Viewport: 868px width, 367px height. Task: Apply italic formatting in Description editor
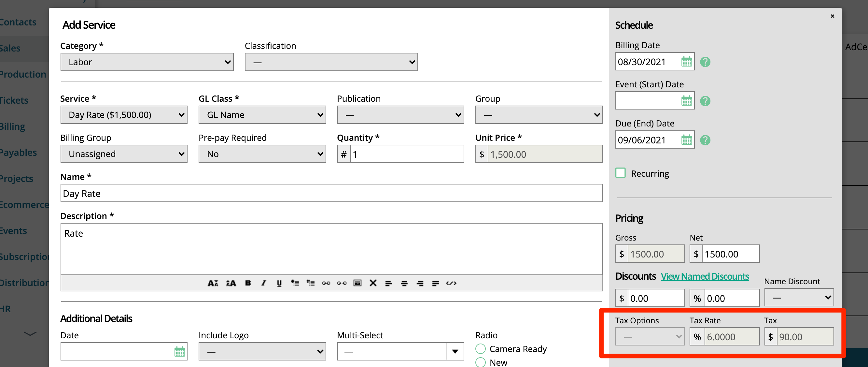[263, 283]
